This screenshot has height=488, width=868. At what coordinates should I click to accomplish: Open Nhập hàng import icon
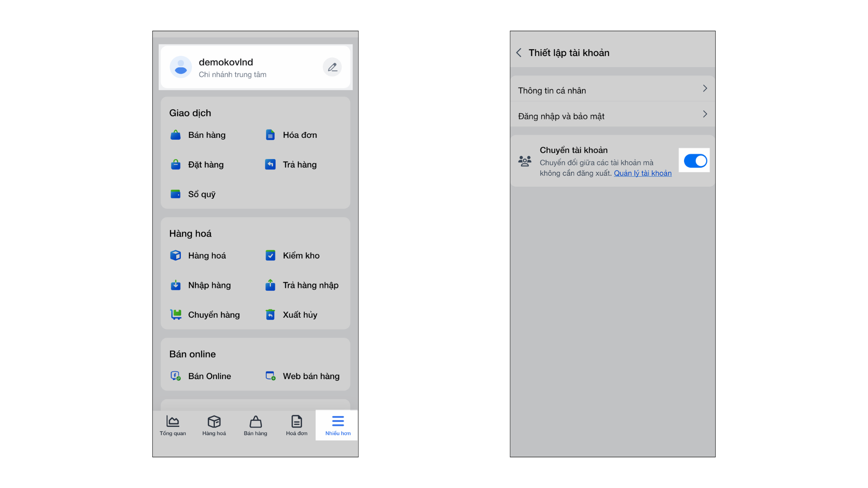(175, 285)
